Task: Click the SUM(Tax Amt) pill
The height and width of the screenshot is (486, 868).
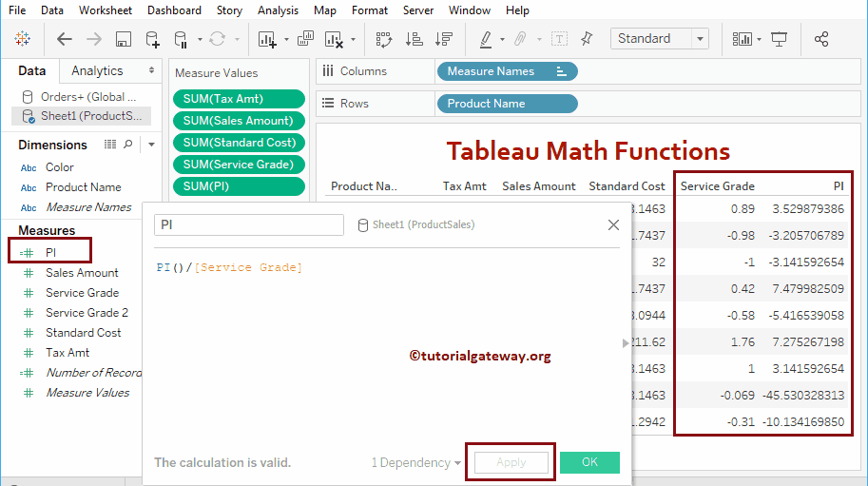Action: (240, 99)
